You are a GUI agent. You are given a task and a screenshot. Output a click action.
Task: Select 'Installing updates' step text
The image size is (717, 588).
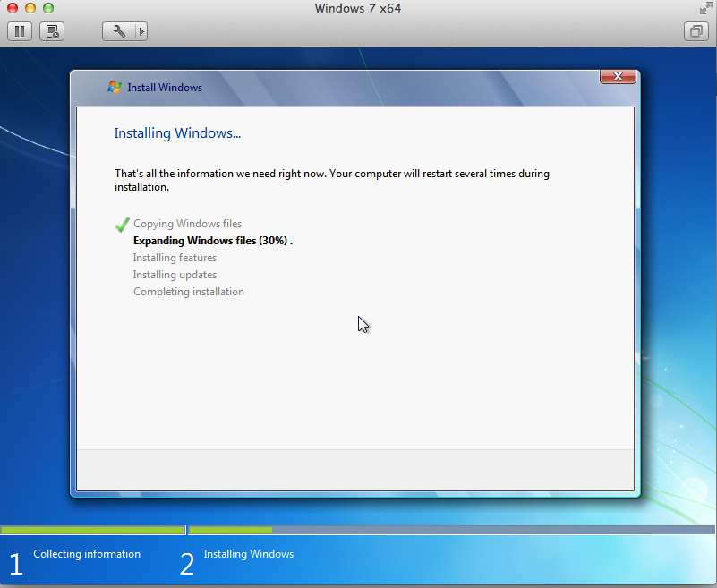175,275
